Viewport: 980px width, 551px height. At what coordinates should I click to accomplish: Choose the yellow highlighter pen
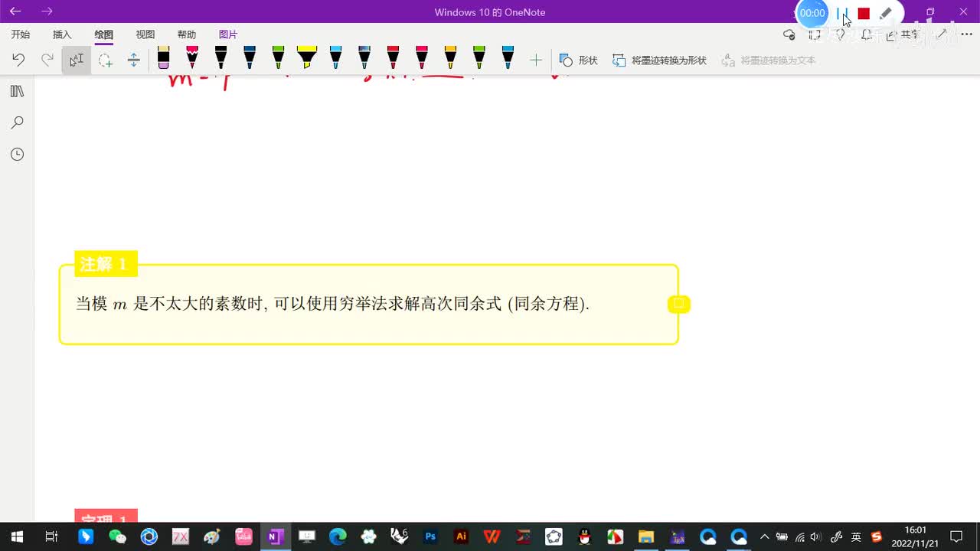(x=306, y=58)
